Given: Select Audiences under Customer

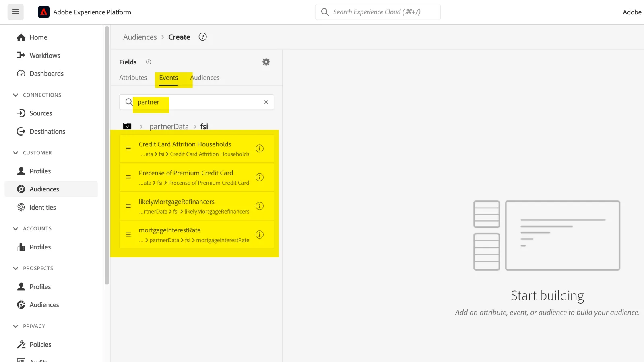Looking at the screenshot, I should point(51,189).
